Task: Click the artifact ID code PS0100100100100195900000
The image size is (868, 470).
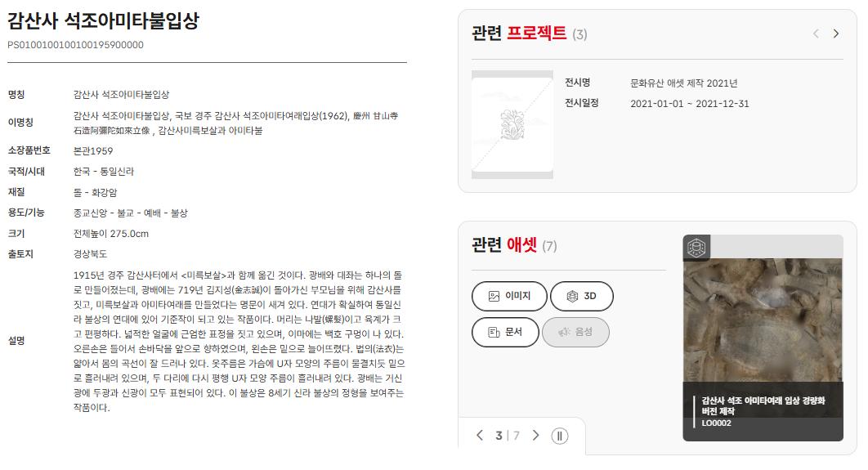Action: point(75,45)
